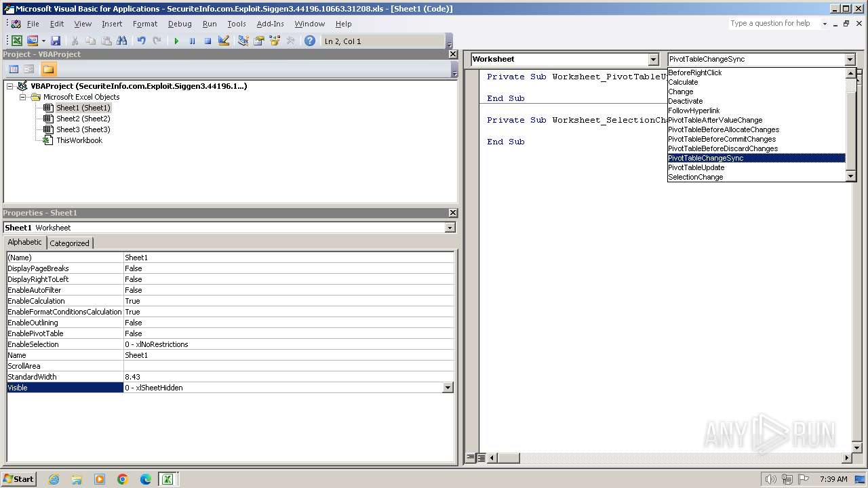Image resolution: width=868 pixels, height=488 pixels.
Task: Choose SelectionChange from the procedure list
Action: click(756, 177)
